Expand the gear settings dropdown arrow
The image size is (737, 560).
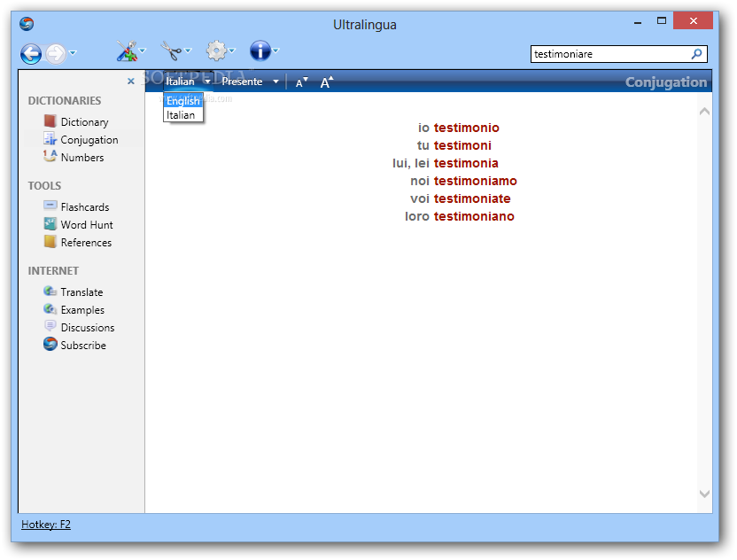tap(232, 51)
